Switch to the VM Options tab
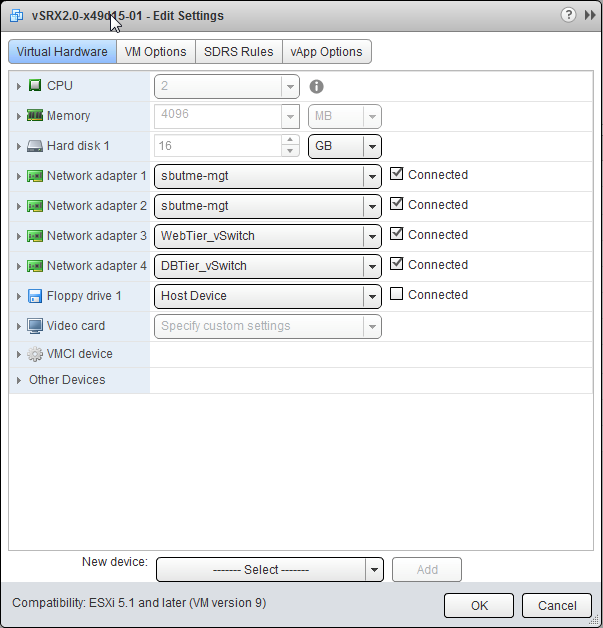The image size is (603, 628). 155,52
